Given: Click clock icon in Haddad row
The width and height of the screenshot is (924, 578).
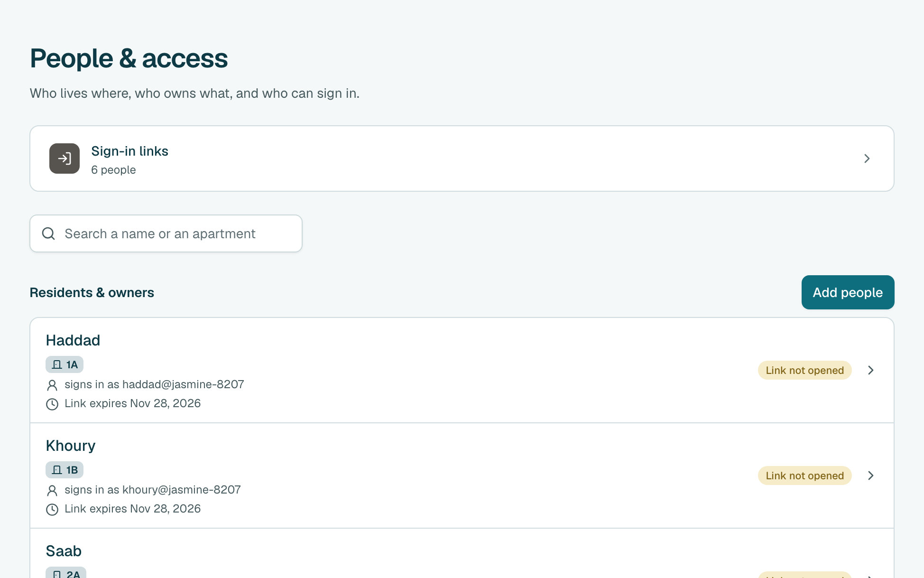Looking at the screenshot, I should pyautogui.click(x=52, y=404).
